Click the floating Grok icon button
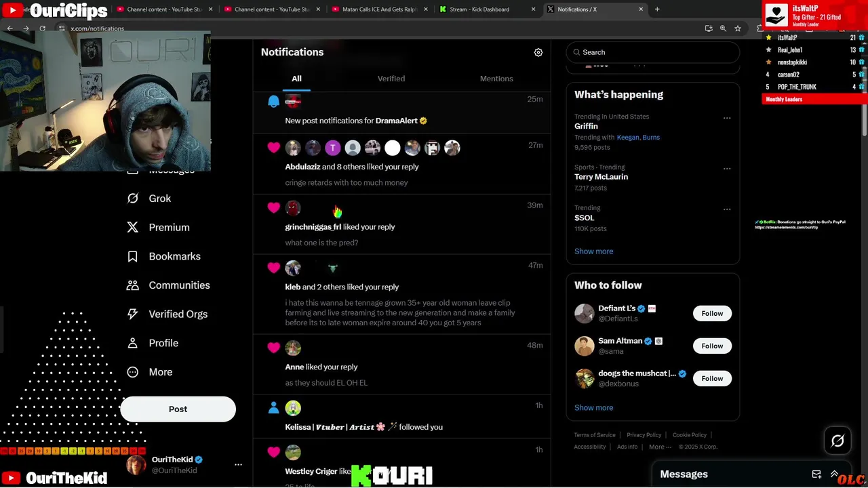This screenshot has height=488, width=868. (837, 441)
